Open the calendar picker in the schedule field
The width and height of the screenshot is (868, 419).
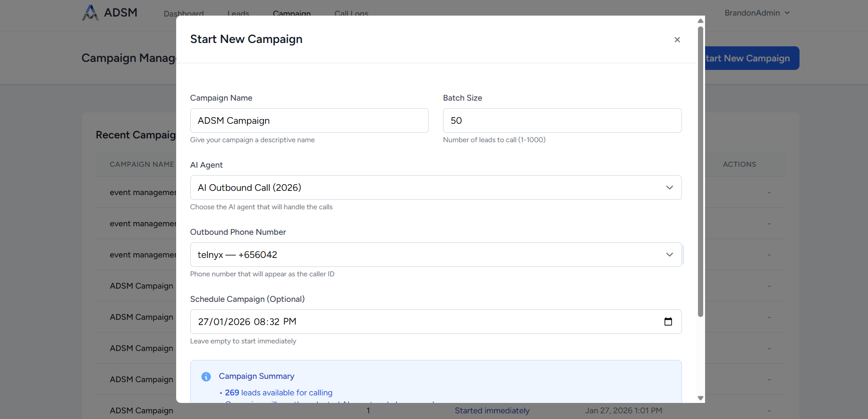[x=668, y=322]
